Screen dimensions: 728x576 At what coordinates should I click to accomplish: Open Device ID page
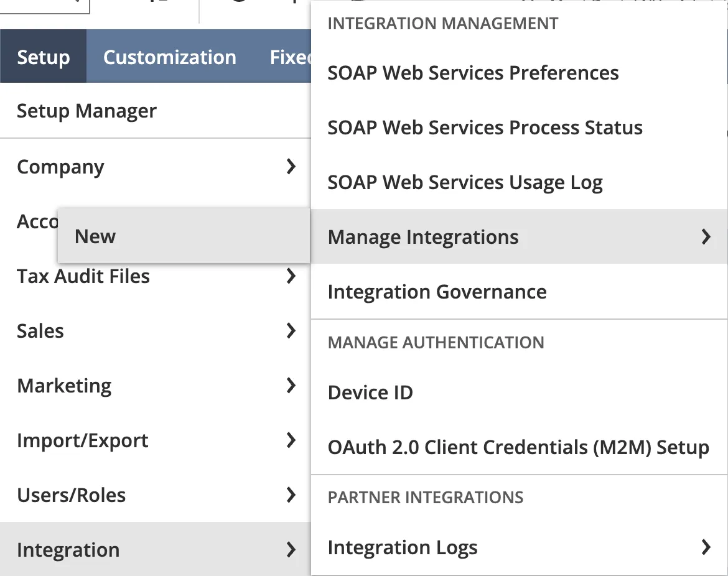pos(519,393)
